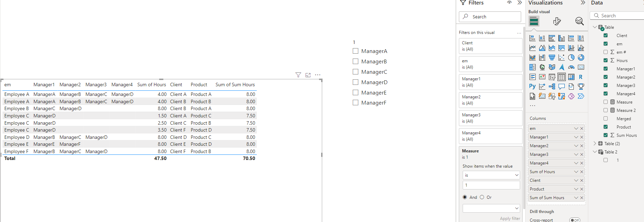Tick the 'em #' field checkbox

pos(606,52)
